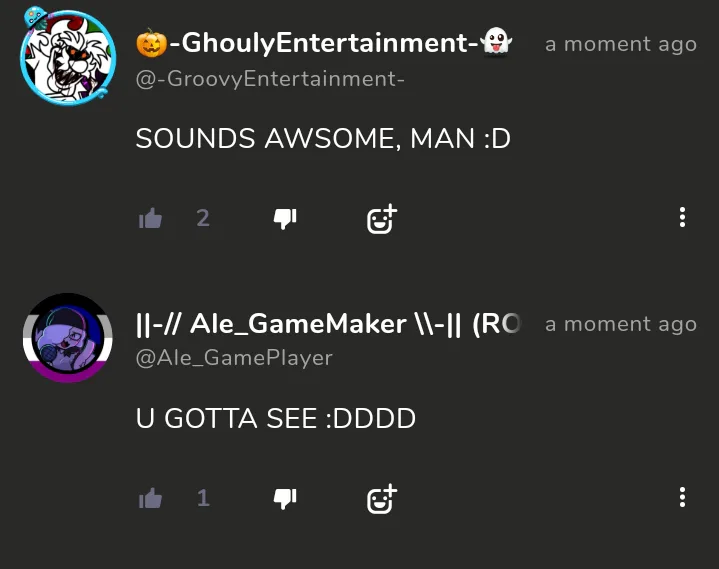719x569 pixels.
Task: Select the 'SOUNDS AWSOME, MAN :D' comment text
Action: click(323, 138)
